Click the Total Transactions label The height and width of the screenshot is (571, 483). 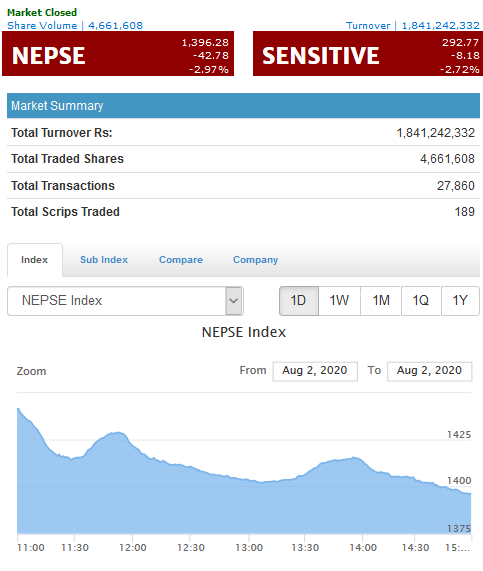[63, 186]
